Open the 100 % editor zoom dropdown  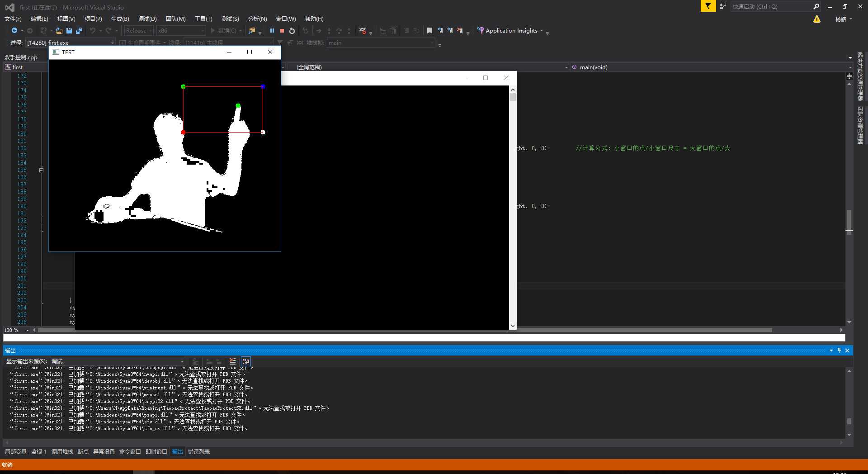[x=17, y=330]
